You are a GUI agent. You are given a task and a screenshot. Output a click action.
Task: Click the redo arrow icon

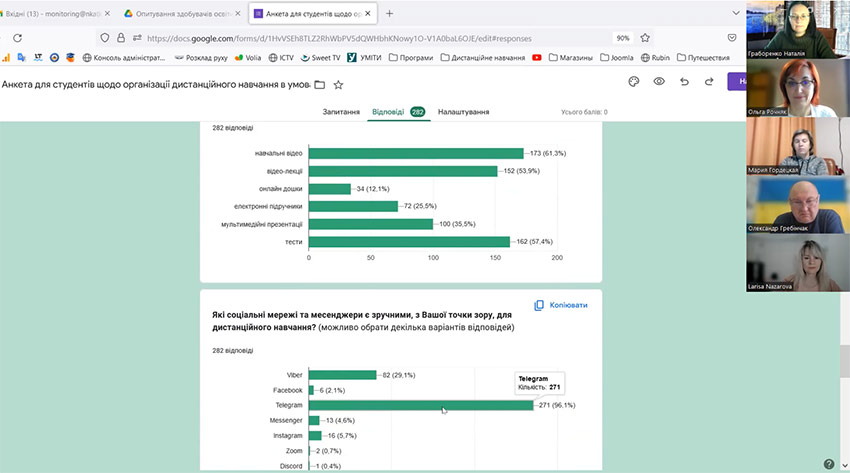(709, 83)
